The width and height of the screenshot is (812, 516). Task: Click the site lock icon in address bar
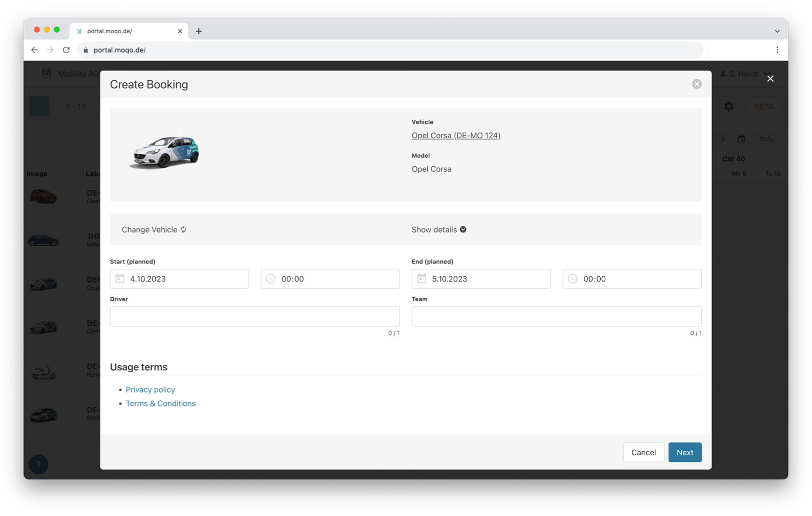[x=86, y=50]
